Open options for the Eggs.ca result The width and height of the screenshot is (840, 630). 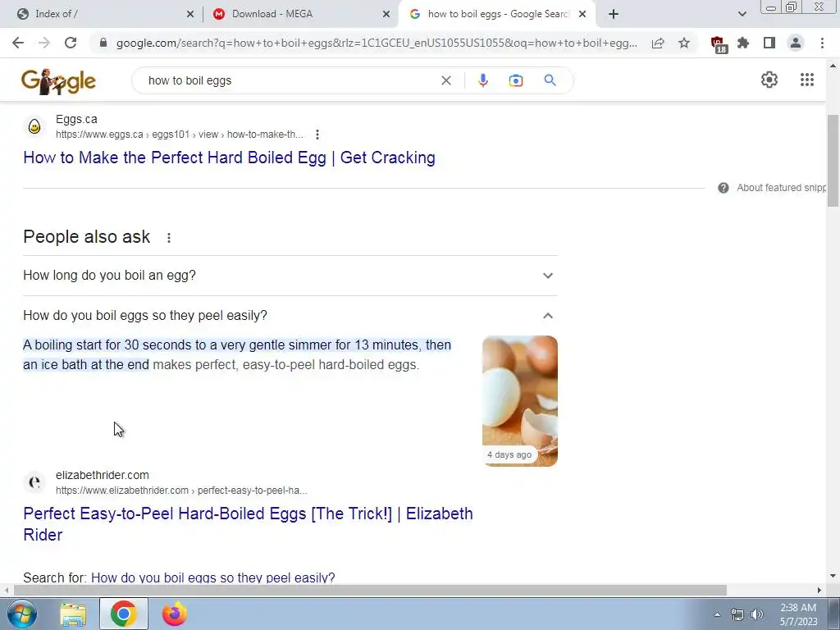point(317,135)
